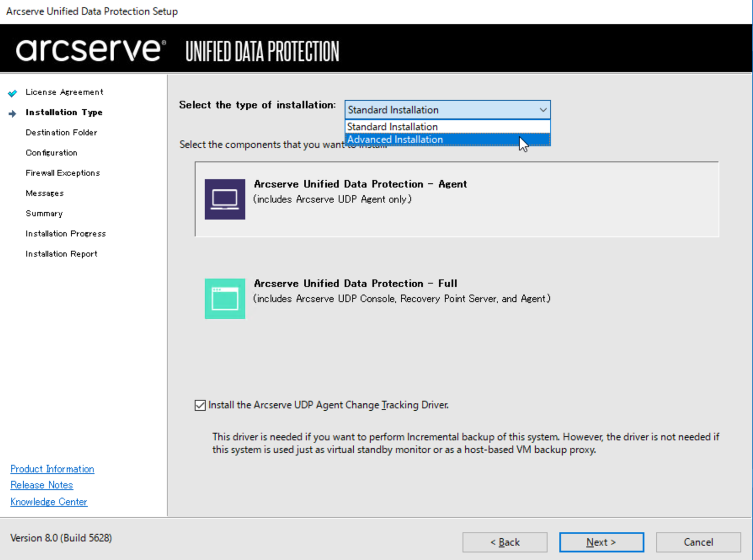The height and width of the screenshot is (560, 753).
Task: Click the UNIFIED DATA PROTECTION banner title
Action: (262, 52)
